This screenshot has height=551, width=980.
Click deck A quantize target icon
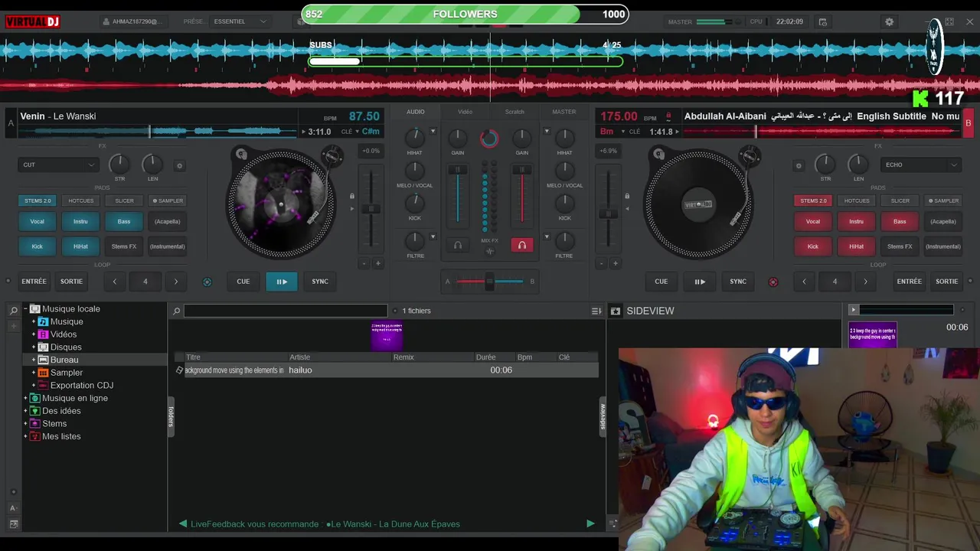click(207, 282)
